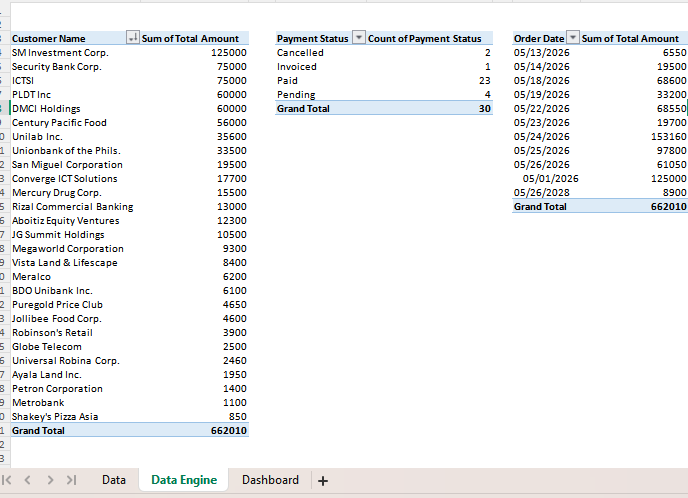Click Universal Robina Corp. cell
The width and height of the screenshot is (688, 498).
click(x=75, y=361)
